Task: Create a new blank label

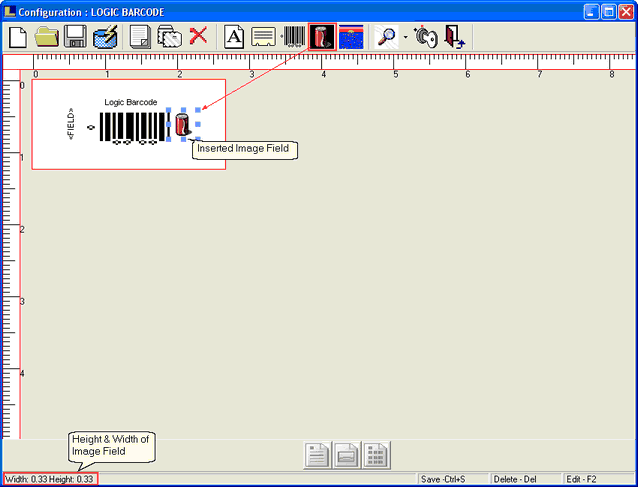Action: pyautogui.click(x=18, y=37)
